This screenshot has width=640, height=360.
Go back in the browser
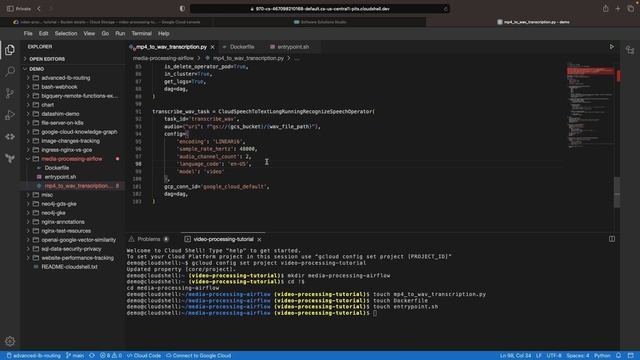[39, 9]
